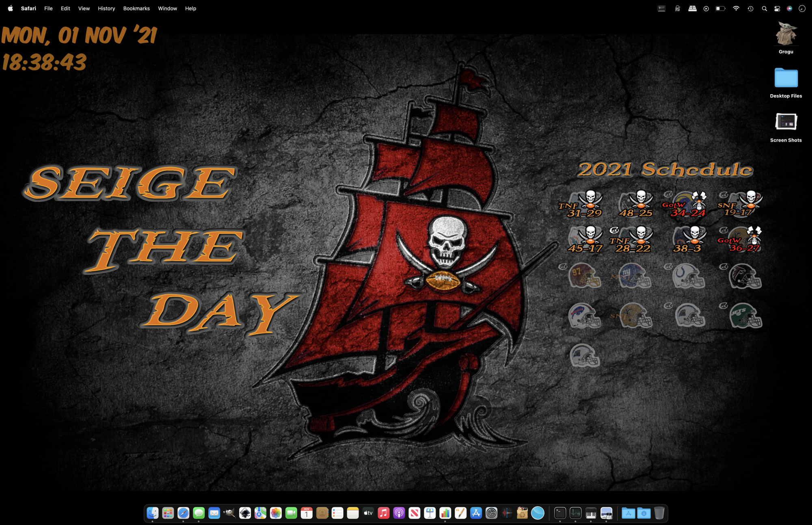The image size is (812, 525).
Task: Launch Apple TV app from the Dock
Action: tap(369, 513)
